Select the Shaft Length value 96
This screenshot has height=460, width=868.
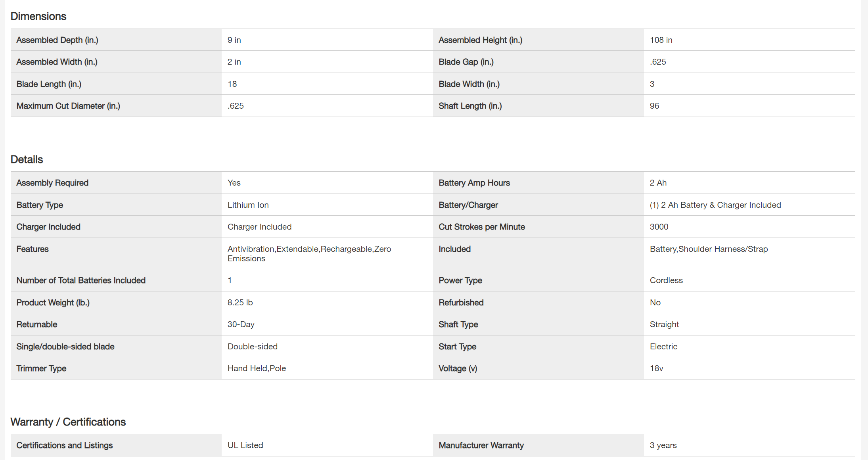click(x=654, y=106)
